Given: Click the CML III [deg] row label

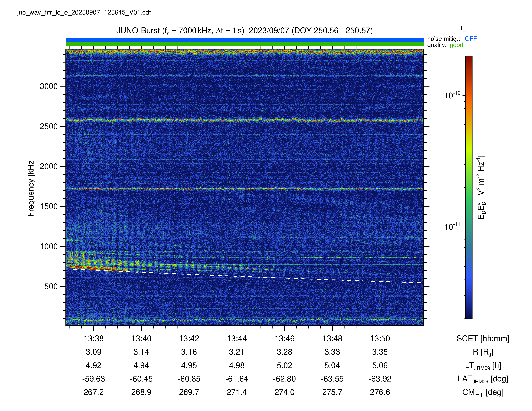Looking at the screenshot, I should pyautogui.click(x=483, y=392).
